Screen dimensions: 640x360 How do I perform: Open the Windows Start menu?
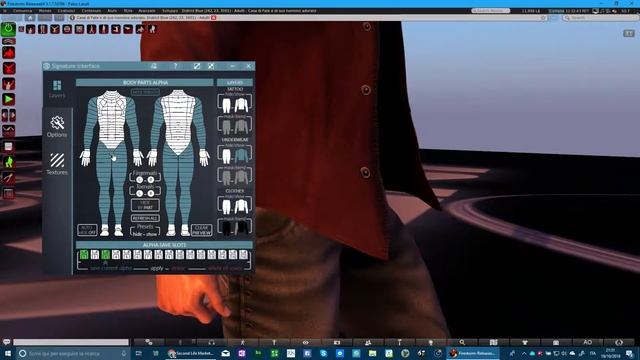tap(7, 353)
